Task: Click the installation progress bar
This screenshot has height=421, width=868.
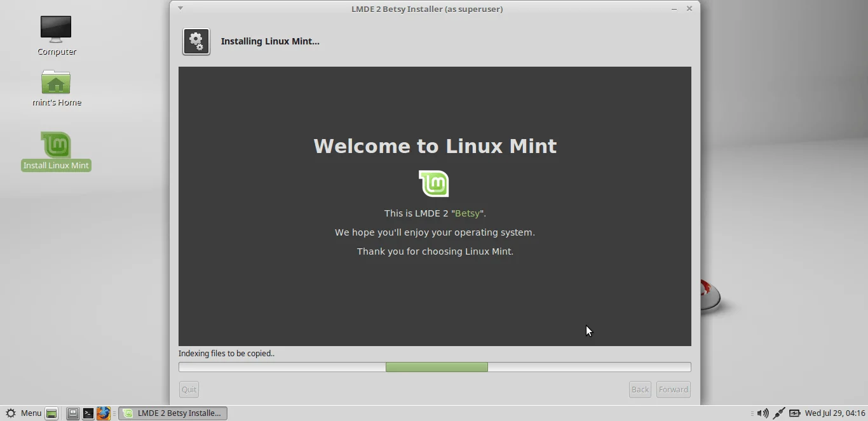Action: click(x=435, y=367)
